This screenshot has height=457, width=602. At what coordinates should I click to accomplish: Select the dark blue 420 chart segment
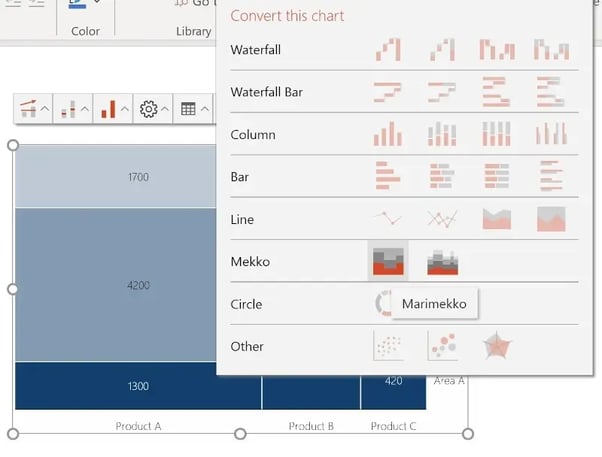tap(394, 392)
